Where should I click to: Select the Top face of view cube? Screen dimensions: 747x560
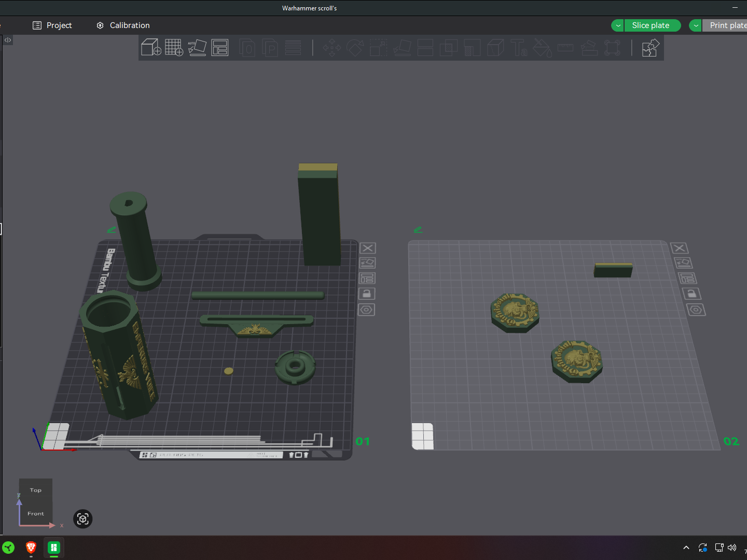tap(36, 490)
